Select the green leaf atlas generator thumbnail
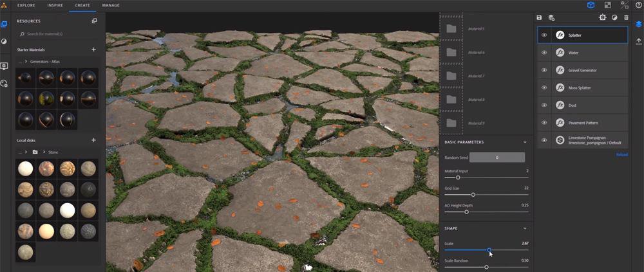Screen dimensions: 644x272 46,98
